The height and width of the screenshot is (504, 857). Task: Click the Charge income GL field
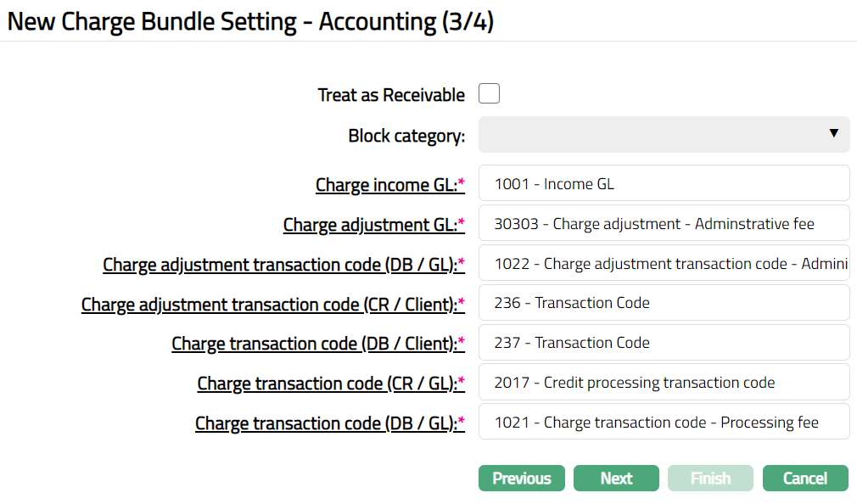(x=664, y=184)
